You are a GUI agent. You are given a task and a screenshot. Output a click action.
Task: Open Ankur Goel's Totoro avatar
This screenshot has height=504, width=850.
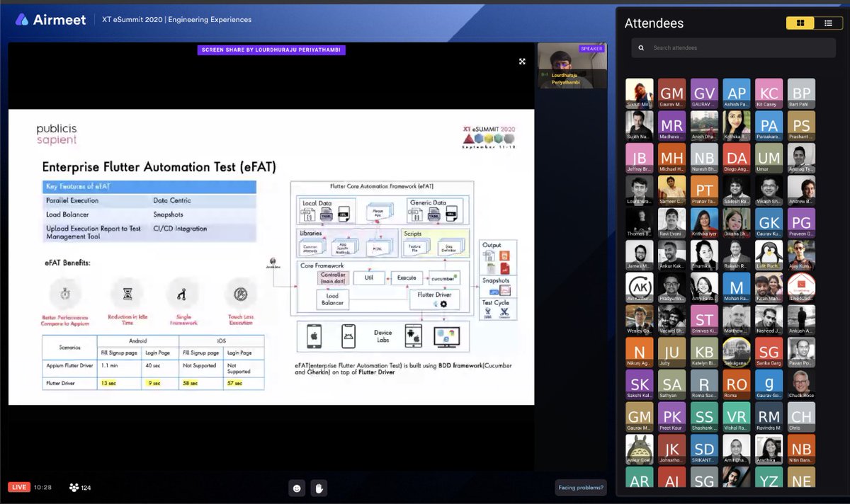(639, 449)
